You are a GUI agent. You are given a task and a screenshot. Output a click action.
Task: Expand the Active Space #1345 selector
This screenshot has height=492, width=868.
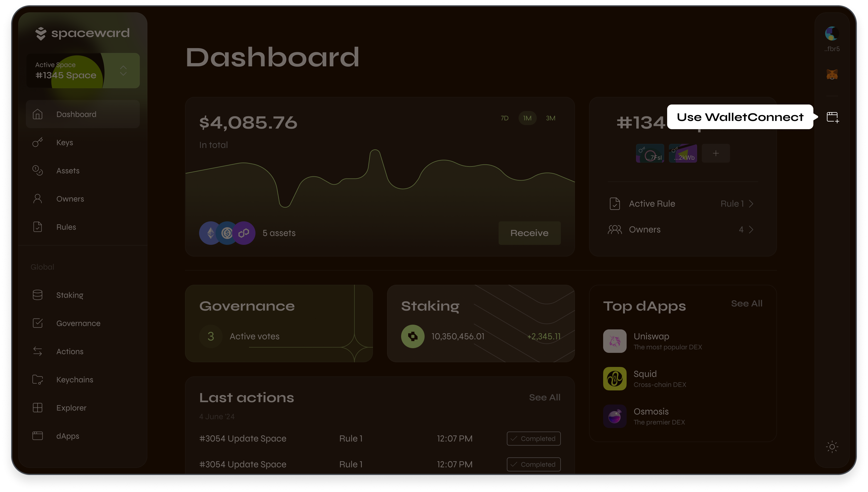(x=123, y=71)
